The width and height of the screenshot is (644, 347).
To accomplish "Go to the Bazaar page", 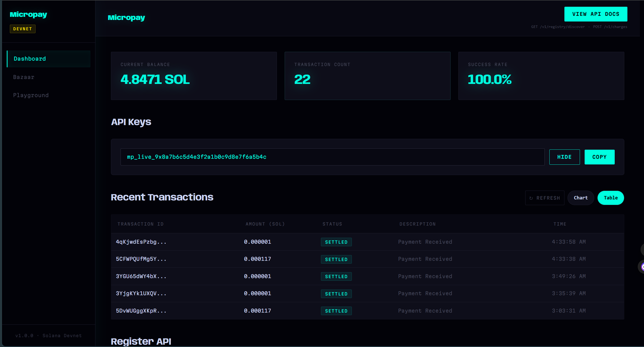I will (24, 77).
